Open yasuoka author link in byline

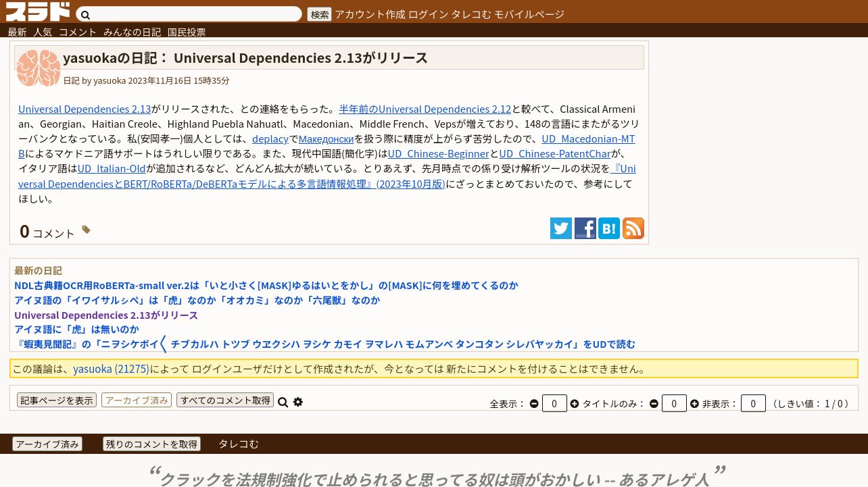tap(110, 80)
